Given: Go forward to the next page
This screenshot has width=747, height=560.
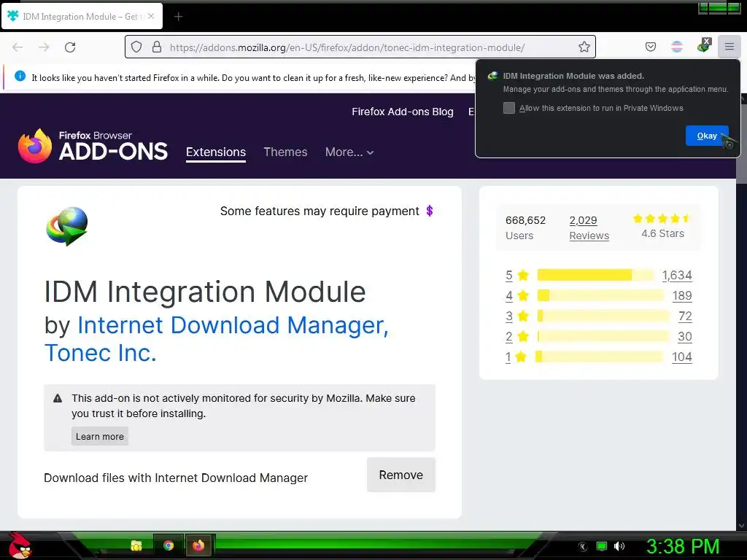Looking at the screenshot, I should [44, 47].
